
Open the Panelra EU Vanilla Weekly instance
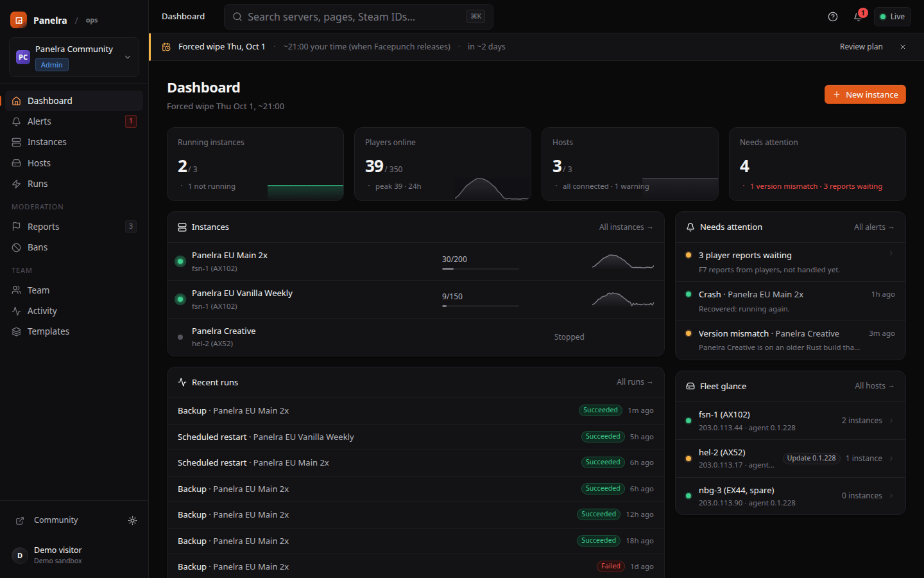[x=416, y=299]
